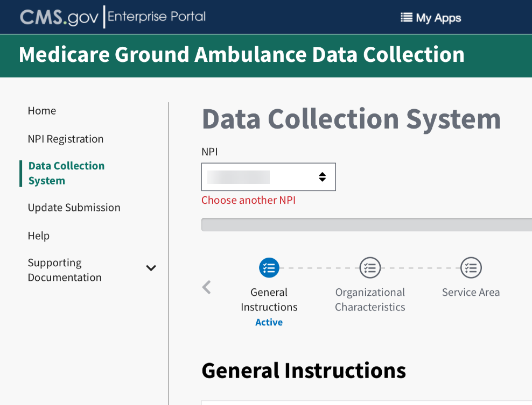Open My Apps in the header
This screenshot has height=405, width=532.
tap(438, 18)
